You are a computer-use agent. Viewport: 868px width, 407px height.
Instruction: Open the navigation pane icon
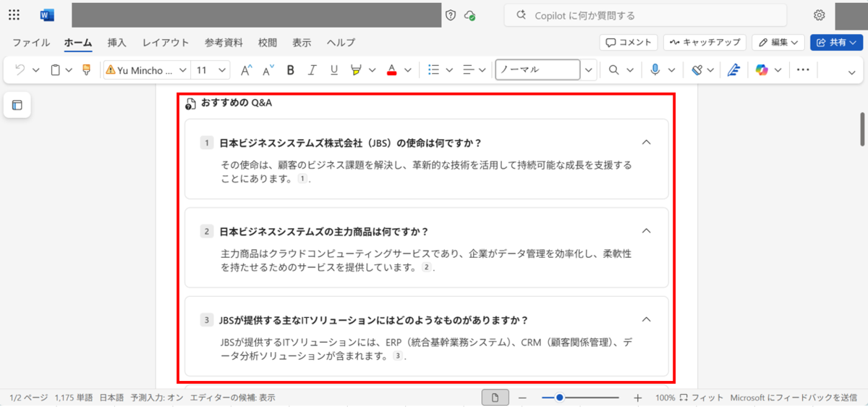point(17,105)
